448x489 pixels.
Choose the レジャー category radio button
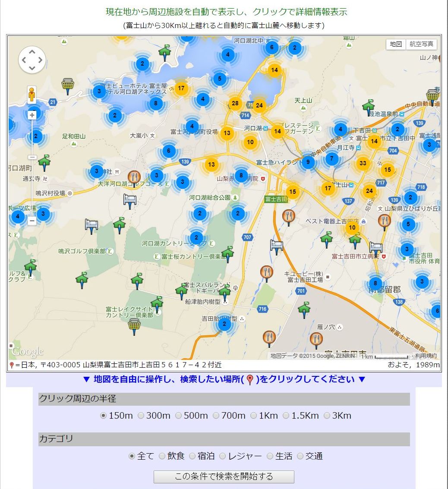click(223, 456)
